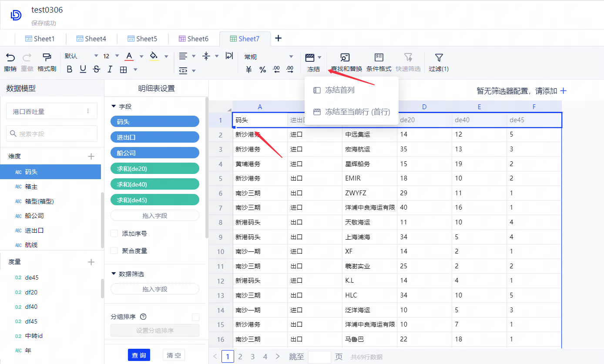The image size is (604, 364).
Task: Choose 冻结首列 from the freeze menu
Action: [340, 90]
